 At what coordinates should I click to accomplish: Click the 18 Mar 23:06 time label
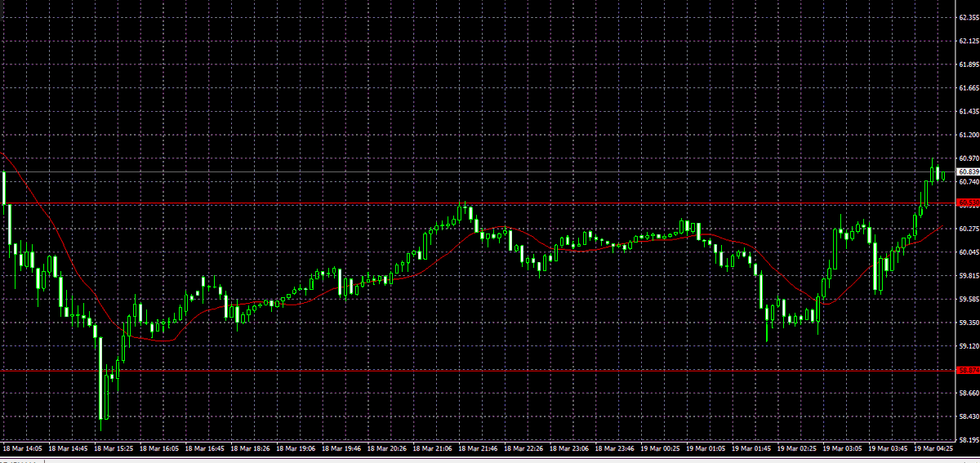(571, 448)
